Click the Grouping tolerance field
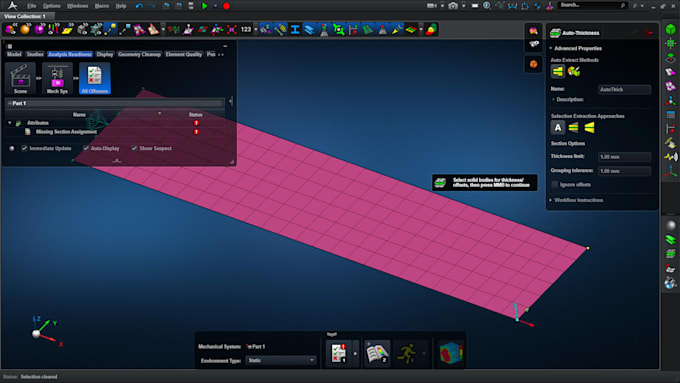The image size is (680, 383). point(624,171)
